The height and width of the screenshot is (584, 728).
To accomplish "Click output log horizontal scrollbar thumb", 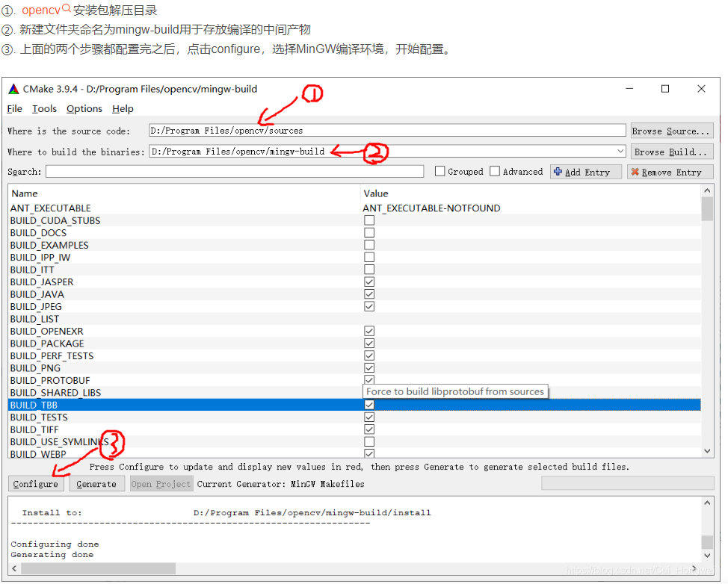I will click(99, 568).
